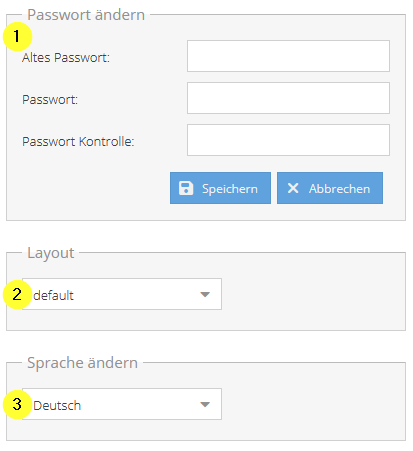This screenshot has height=451, width=413.
Task: Click the floppy disk save icon
Action: [186, 188]
